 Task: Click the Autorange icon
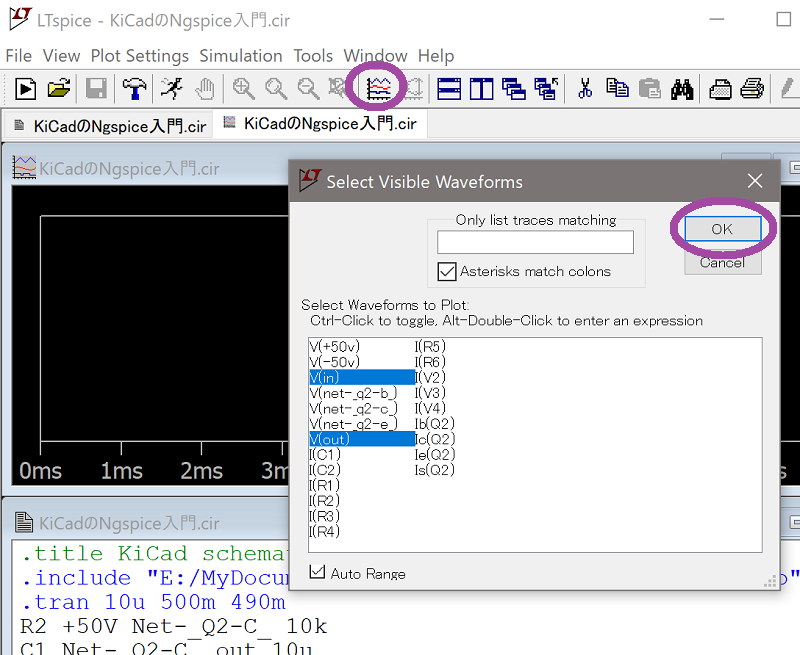tap(414, 89)
